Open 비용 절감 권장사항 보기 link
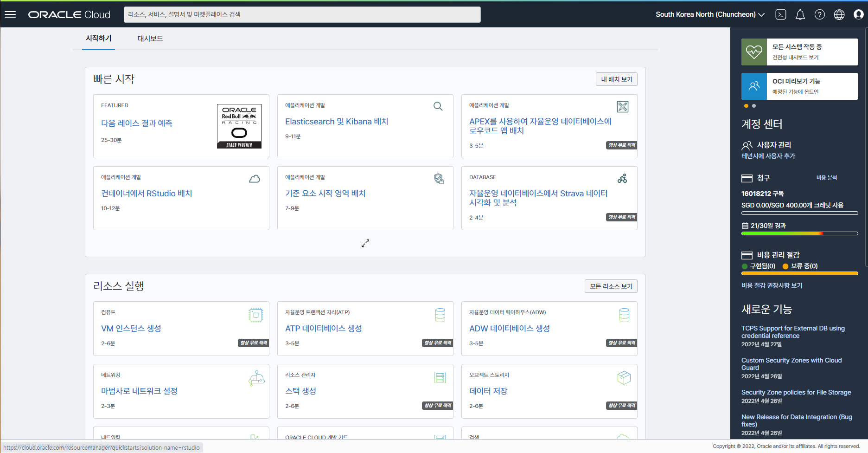This screenshot has height=453, width=868. pos(772,286)
